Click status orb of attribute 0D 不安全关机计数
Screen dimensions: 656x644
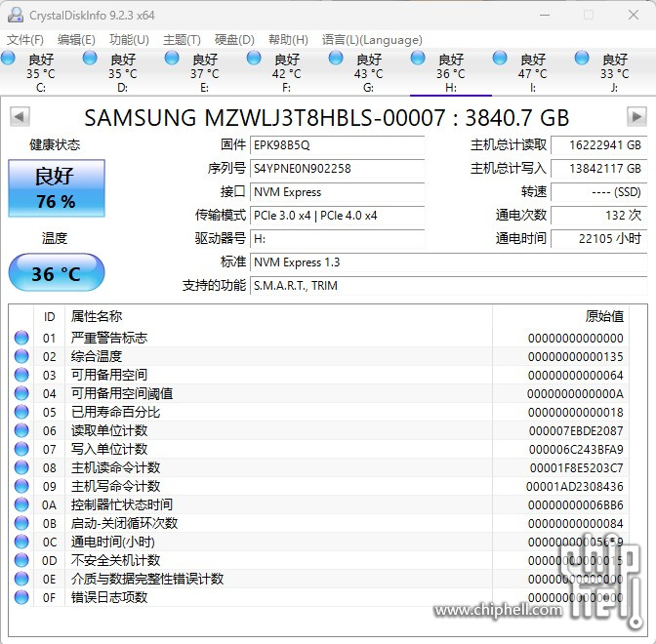tap(21, 560)
